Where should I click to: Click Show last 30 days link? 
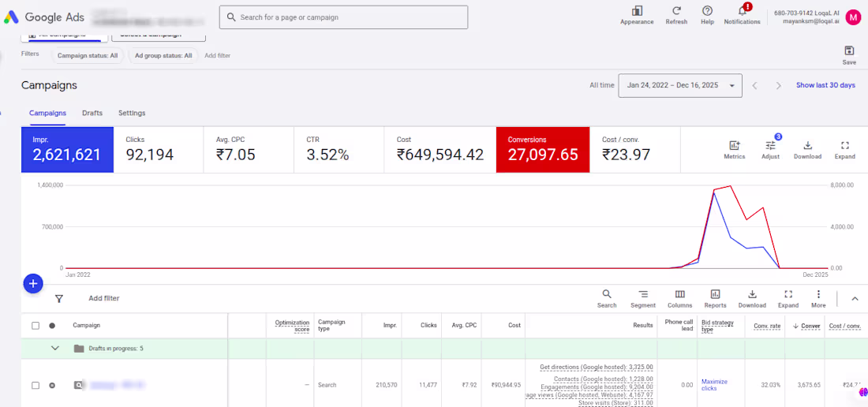(825, 85)
